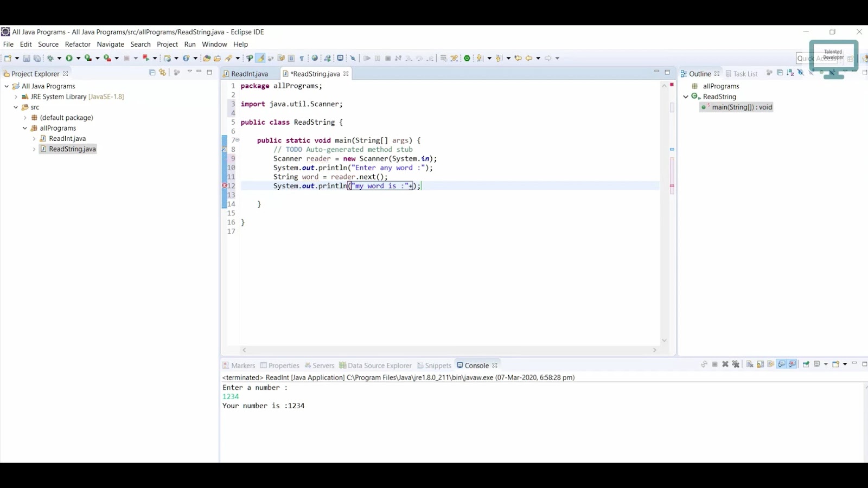Collapse the allPrograms package in Project Explorer

(x=25, y=129)
